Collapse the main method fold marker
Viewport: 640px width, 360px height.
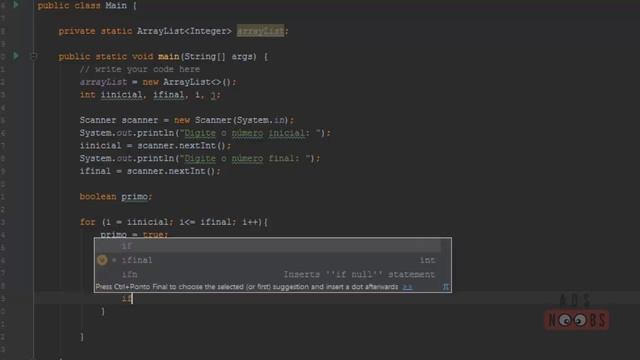pos(34,56)
